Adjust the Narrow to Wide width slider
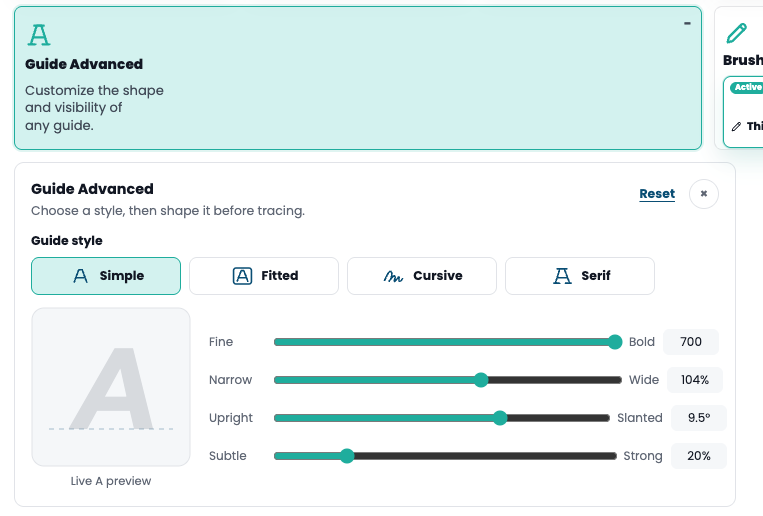The height and width of the screenshot is (516, 763). point(448,380)
